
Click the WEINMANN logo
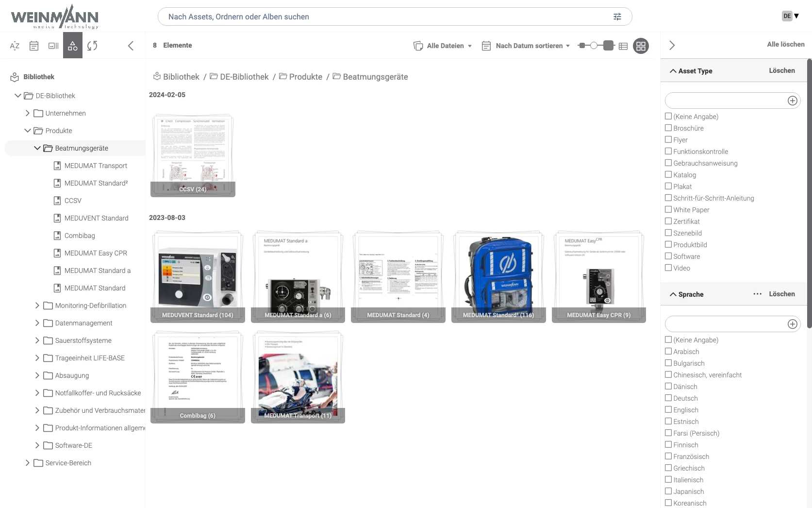point(54,17)
